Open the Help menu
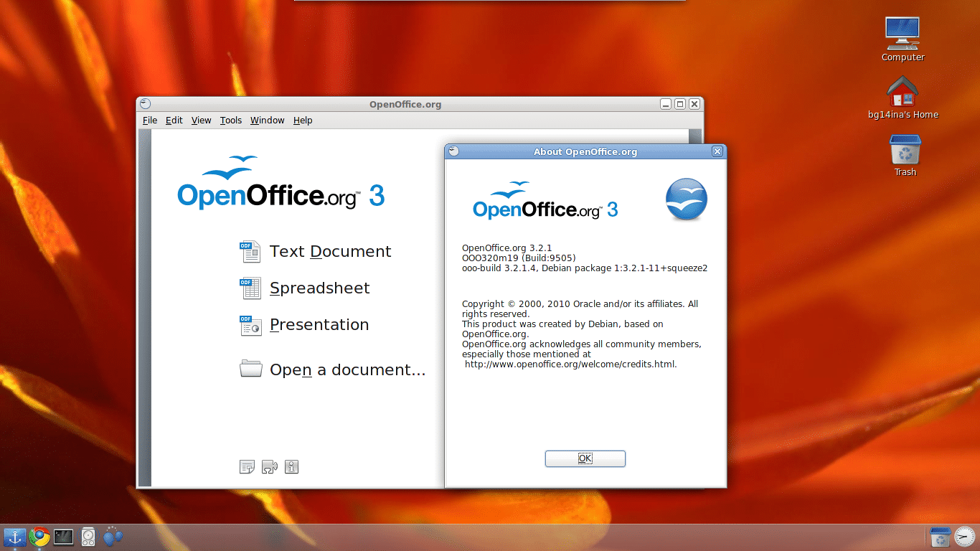The height and width of the screenshot is (551, 980). (303, 121)
